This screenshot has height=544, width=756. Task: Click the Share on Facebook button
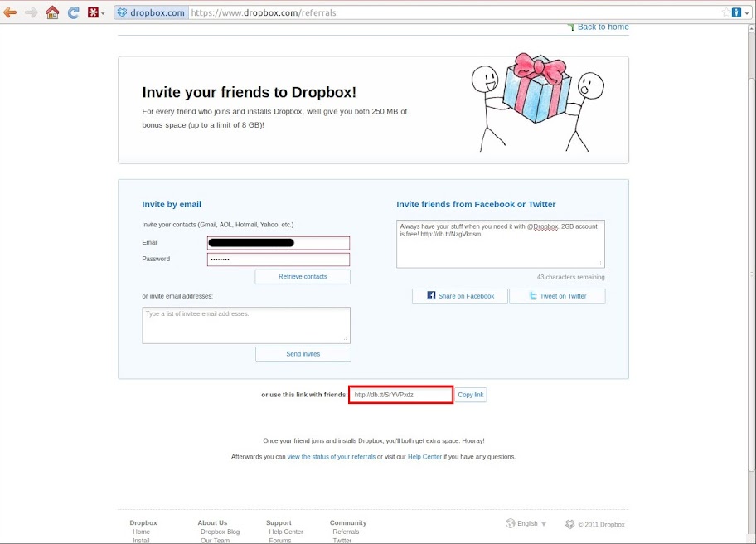click(x=460, y=296)
